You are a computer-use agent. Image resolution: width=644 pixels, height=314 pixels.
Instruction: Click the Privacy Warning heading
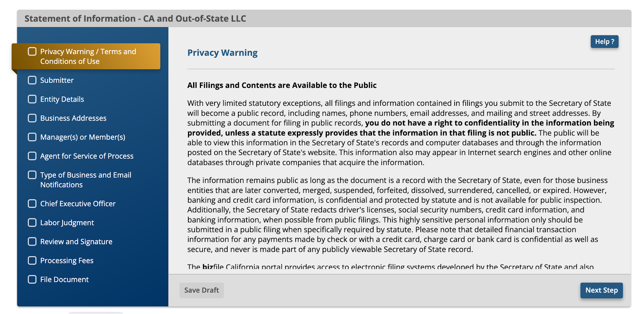point(222,53)
